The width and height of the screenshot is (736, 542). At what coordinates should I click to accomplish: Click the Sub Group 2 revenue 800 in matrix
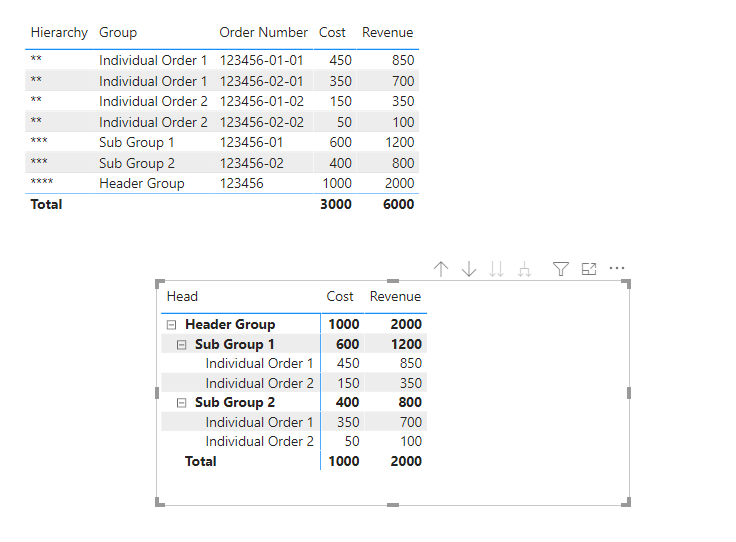410,403
